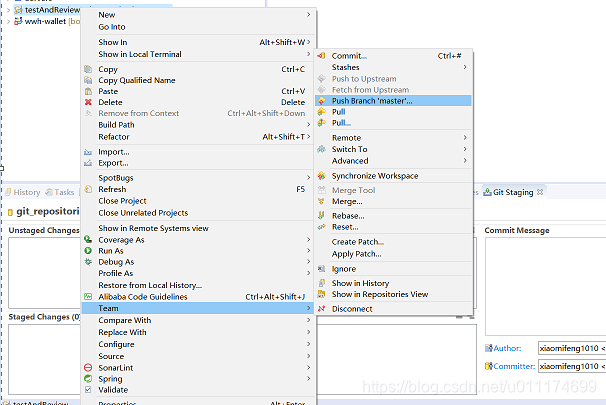Viewport: 606px width, 405px height.
Task: Click the red Delete X icon
Action: [x=88, y=102]
